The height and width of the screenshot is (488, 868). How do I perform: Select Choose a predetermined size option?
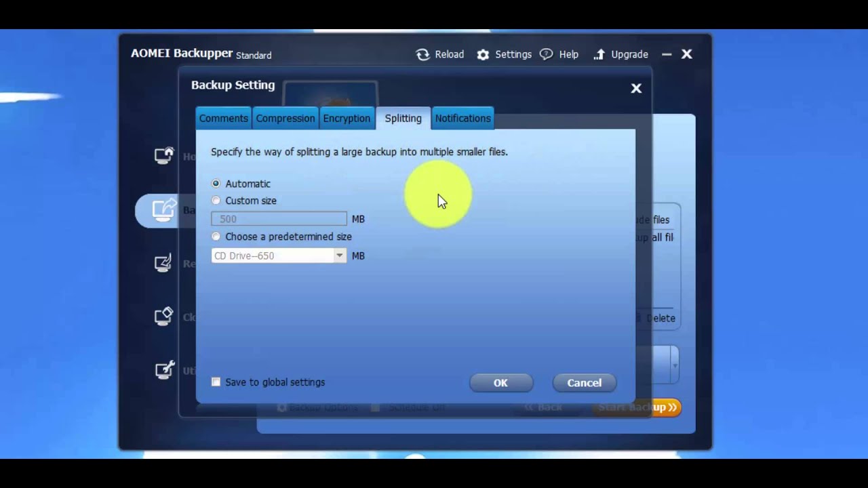pyautogui.click(x=216, y=237)
